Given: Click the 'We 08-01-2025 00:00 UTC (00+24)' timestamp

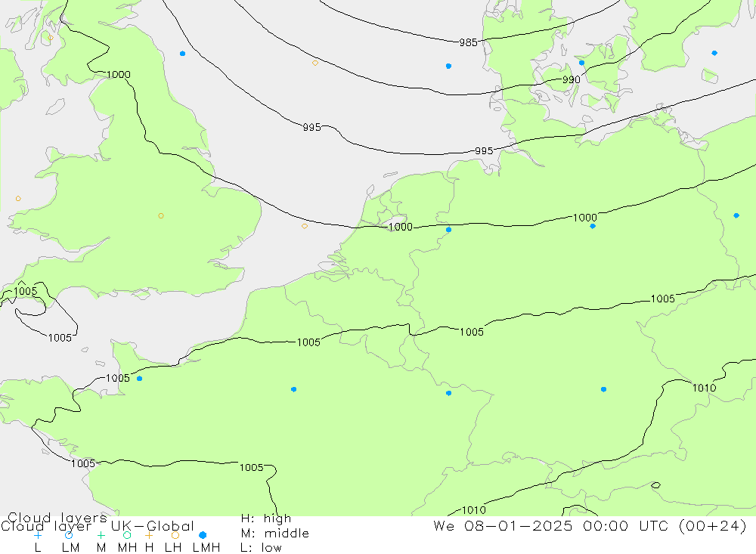Looking at the screenshot, I should point(590,525).
